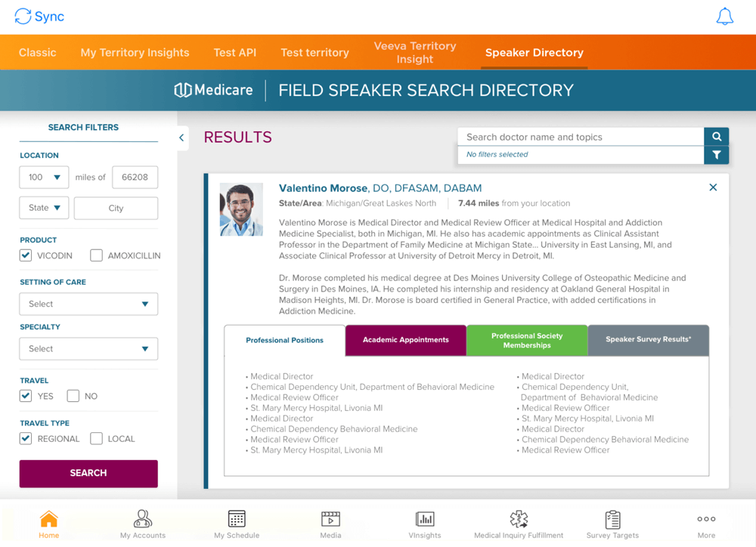Select the iVInsights chart icon
Viewport: 756px width, 547px height.
coord(425,519)
